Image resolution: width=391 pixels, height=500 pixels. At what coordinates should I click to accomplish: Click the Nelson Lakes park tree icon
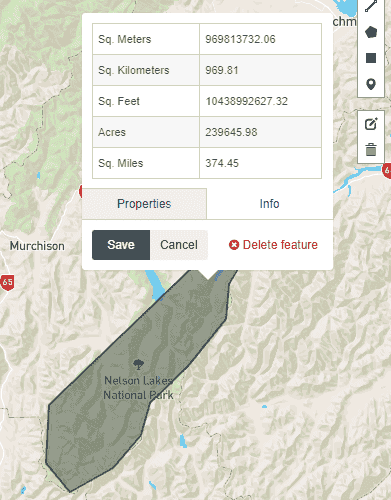[137, 364]
